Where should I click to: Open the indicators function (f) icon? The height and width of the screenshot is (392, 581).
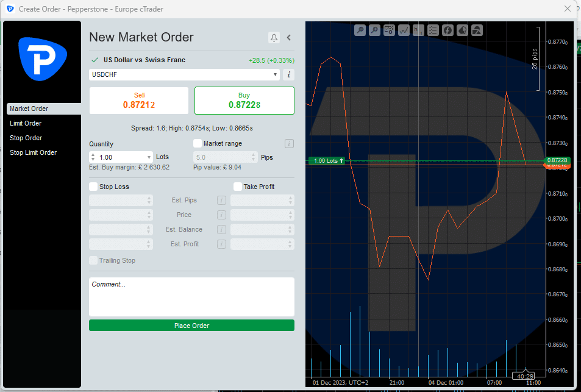(447, 30)
